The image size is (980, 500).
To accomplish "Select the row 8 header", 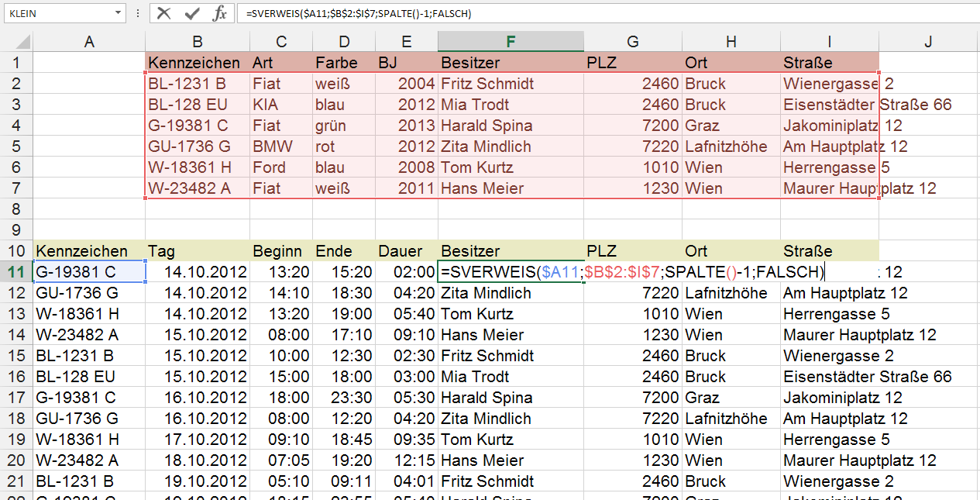I will pos(16,209).
